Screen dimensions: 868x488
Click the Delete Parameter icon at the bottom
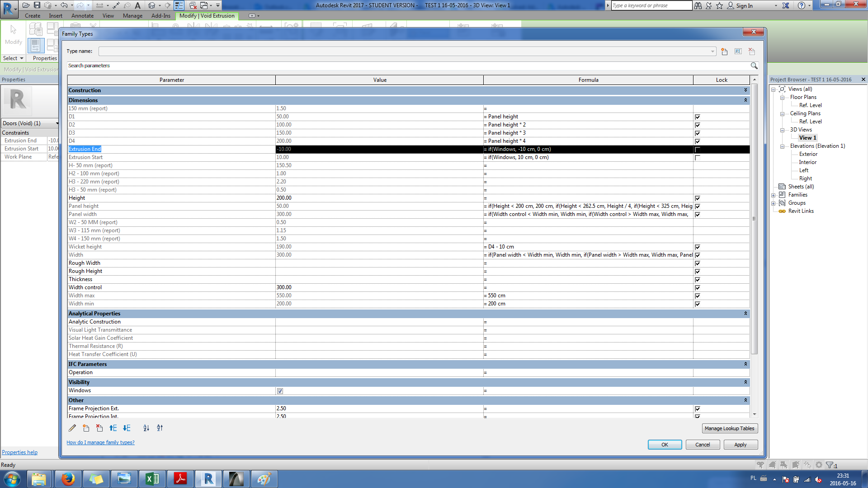point(99,428)
